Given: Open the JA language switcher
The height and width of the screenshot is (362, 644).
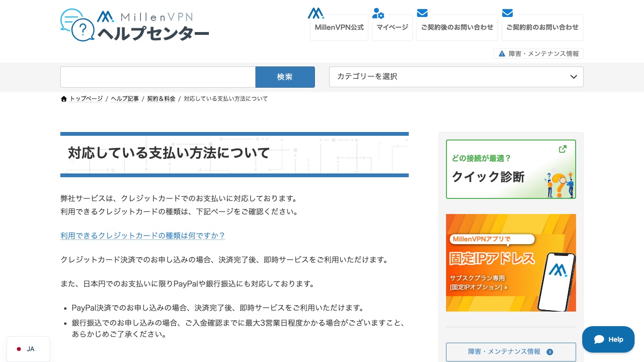Looking at the screenshot, I should (28, 349).
